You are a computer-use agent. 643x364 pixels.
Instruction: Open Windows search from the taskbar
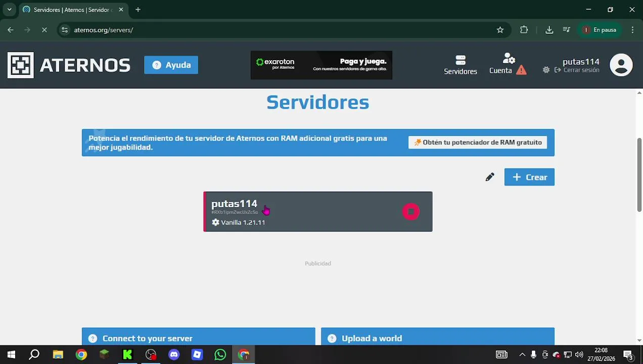(34, 355)
